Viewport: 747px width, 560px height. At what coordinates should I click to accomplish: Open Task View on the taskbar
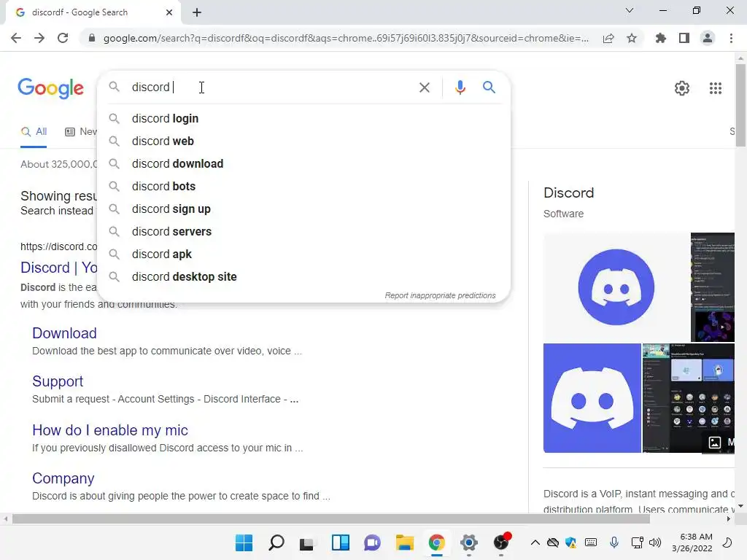point(306,542)
